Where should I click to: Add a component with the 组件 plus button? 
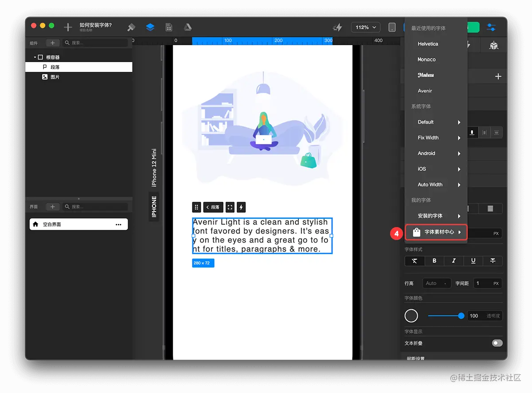pos(52,43)
